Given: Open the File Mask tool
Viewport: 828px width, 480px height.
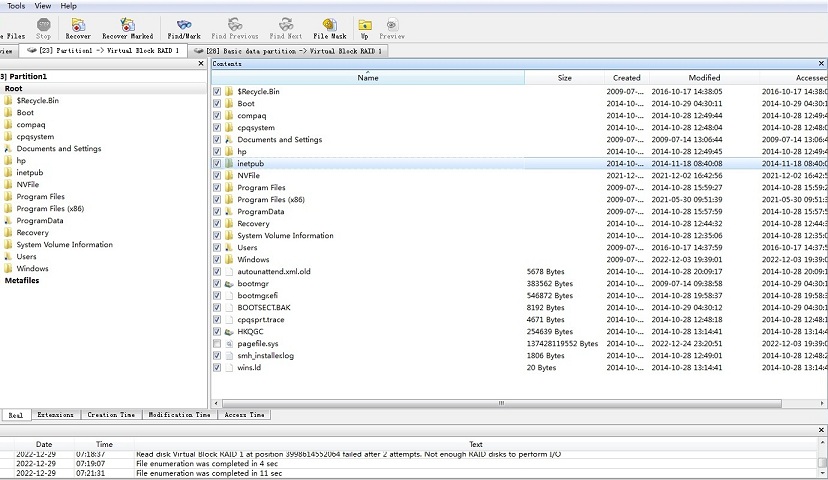Looking at the screenshot, I should tap(330, 24).
